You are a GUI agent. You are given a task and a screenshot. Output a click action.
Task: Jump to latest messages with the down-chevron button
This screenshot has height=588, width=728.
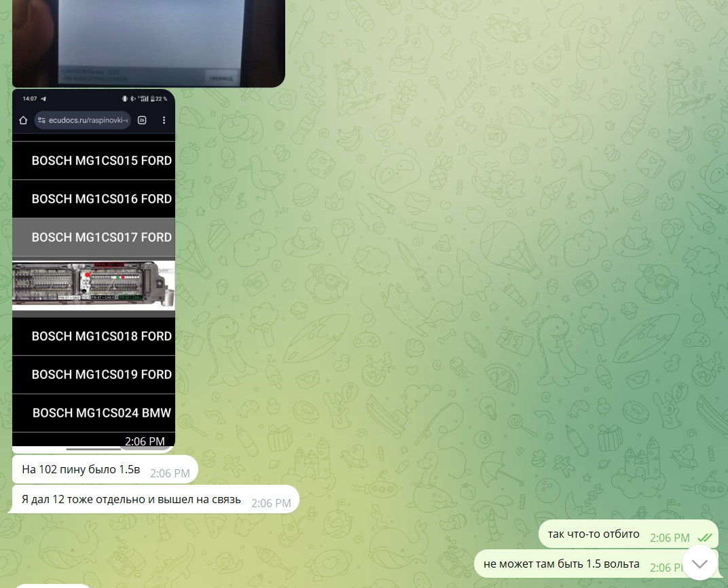pos(699,563)
